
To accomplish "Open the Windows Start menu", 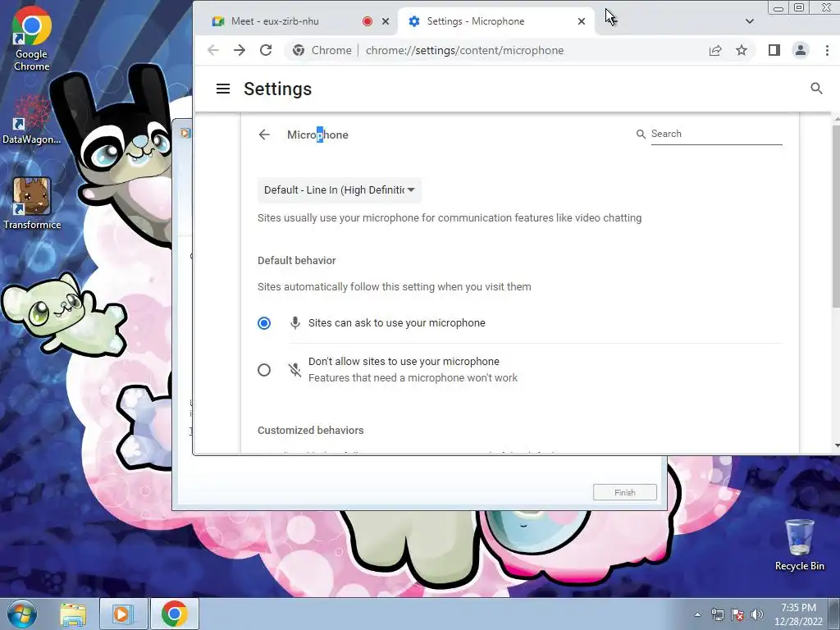I will point(21,614).
